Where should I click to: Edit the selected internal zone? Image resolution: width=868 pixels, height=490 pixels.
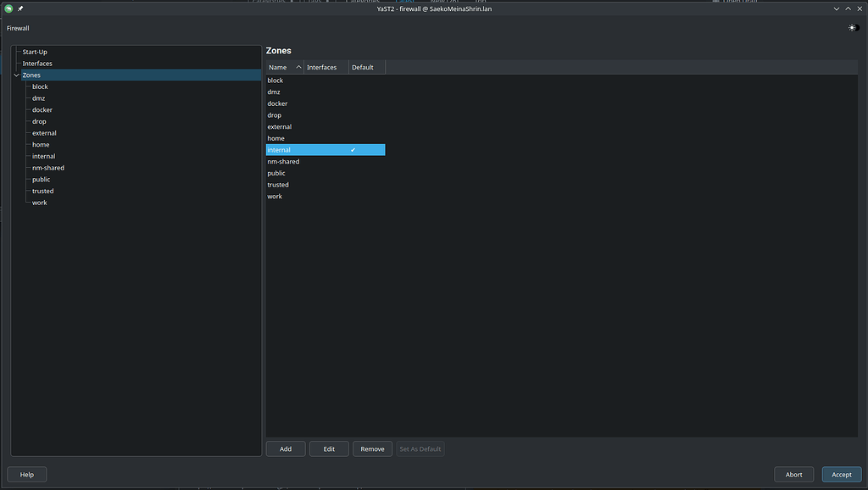[x=329, y=448]
